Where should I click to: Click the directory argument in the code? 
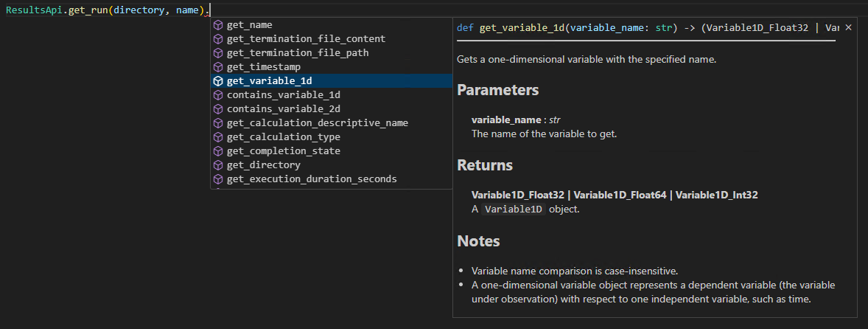146,11
